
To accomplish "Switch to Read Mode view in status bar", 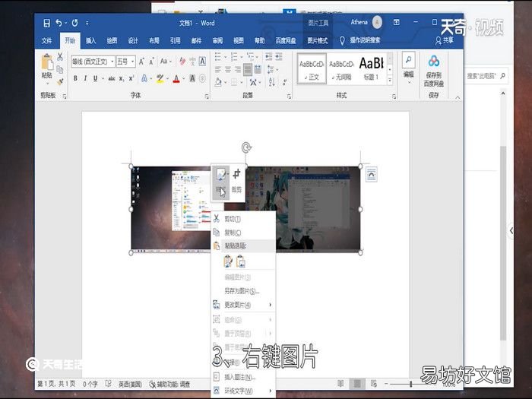I will pos(340,384).
